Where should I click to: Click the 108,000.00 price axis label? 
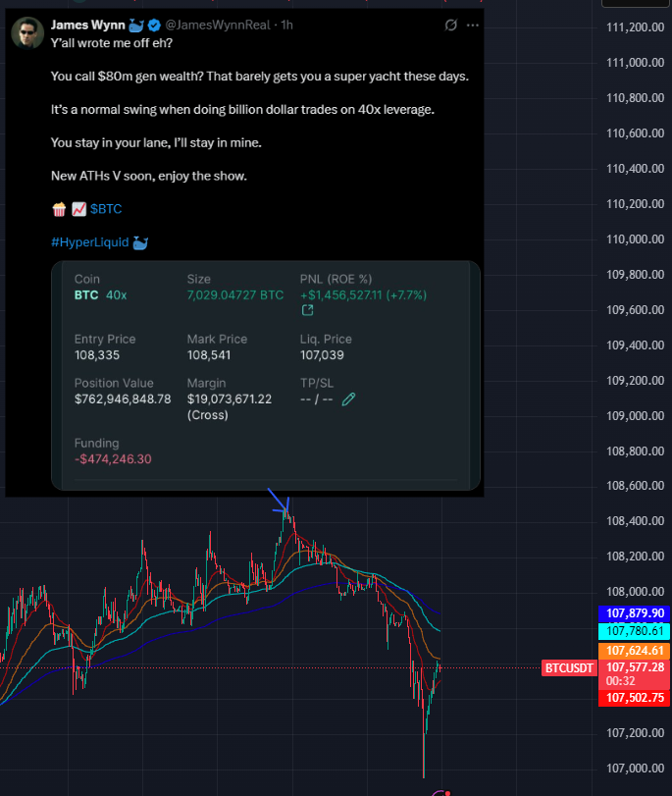pos(635,592)
